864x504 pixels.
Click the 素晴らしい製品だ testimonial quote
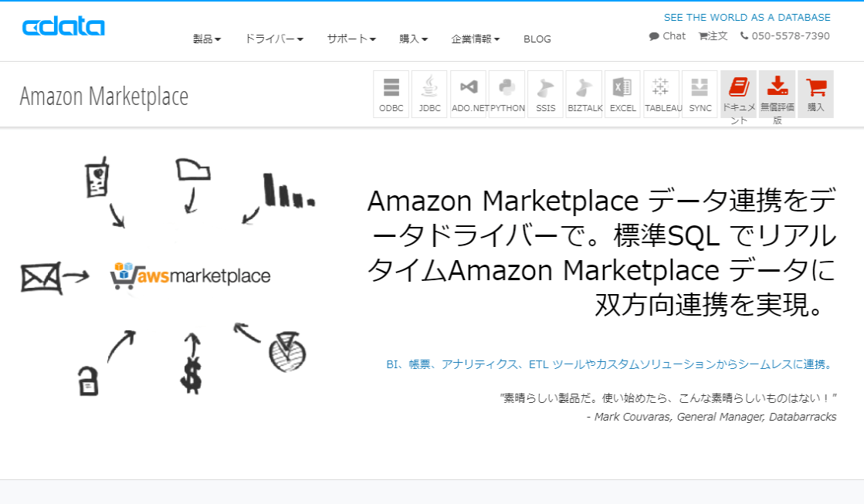click(x=669, y=397)
